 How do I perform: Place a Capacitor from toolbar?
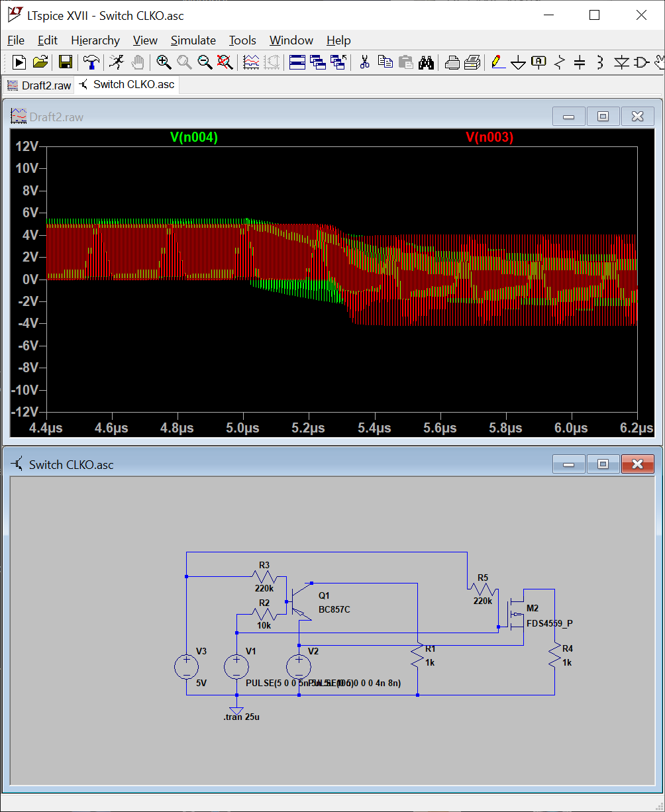tap(580, 62)
